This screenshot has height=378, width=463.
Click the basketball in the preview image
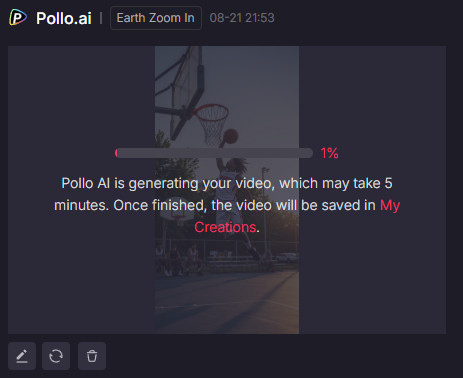click(x=231, y=136)
